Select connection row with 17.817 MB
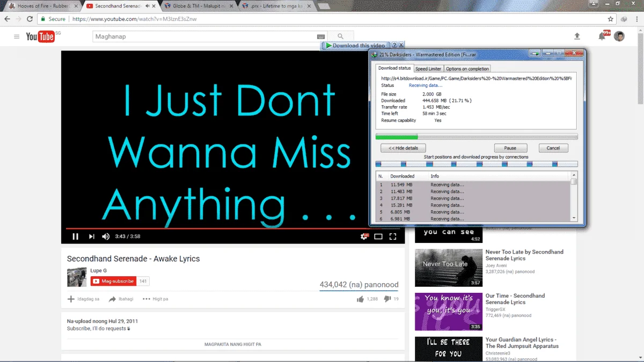Screen dimensions: 644x362 tap(473, 198)
